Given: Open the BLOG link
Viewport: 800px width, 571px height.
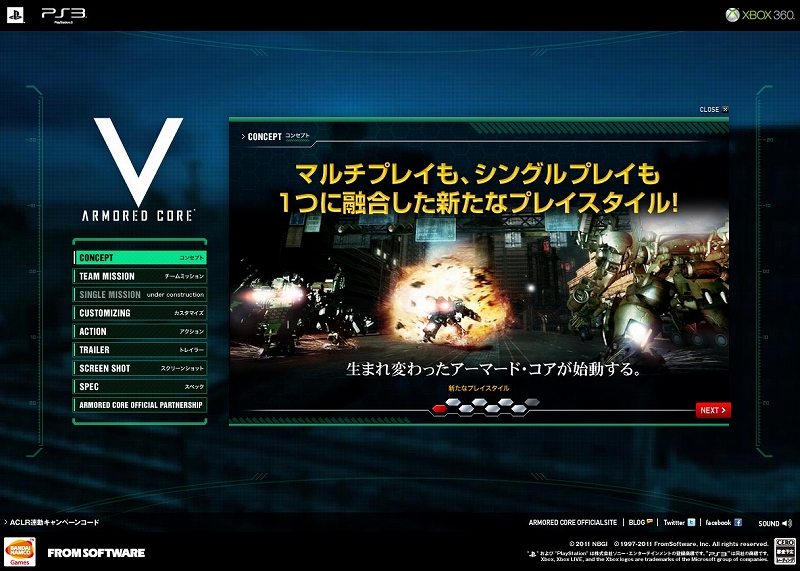Looking at the screenshot, I should tap(636, 523).
